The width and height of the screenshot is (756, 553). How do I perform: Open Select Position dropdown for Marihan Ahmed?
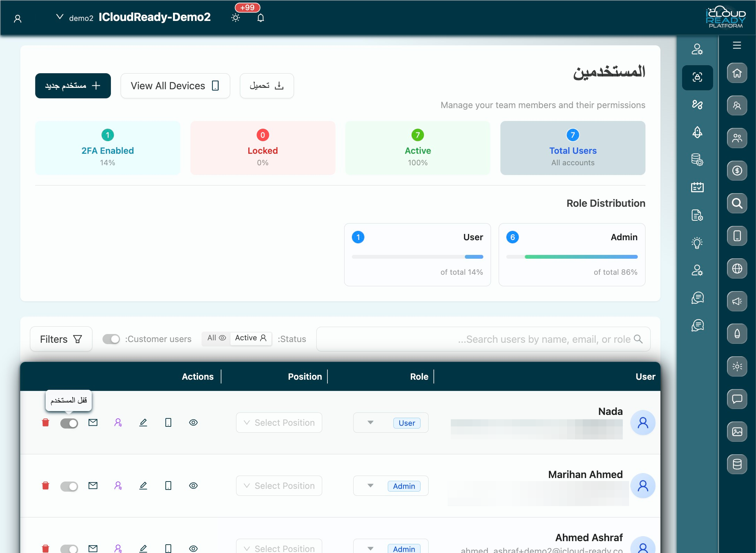pos(279,486)
